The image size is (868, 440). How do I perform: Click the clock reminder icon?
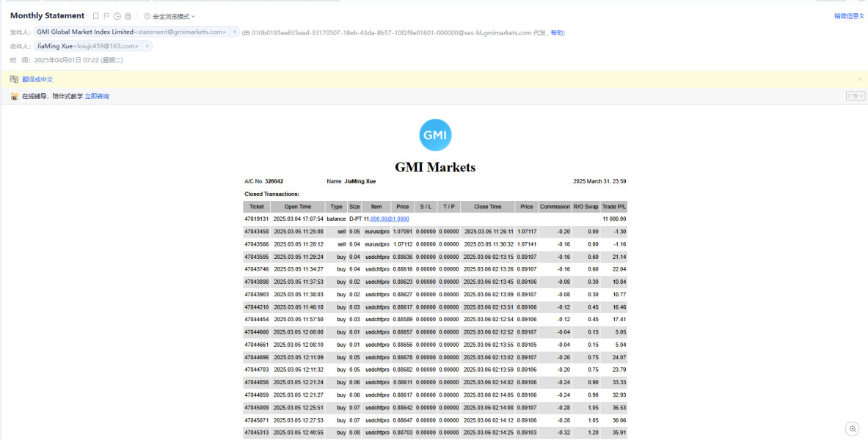[x=117, y=16]
